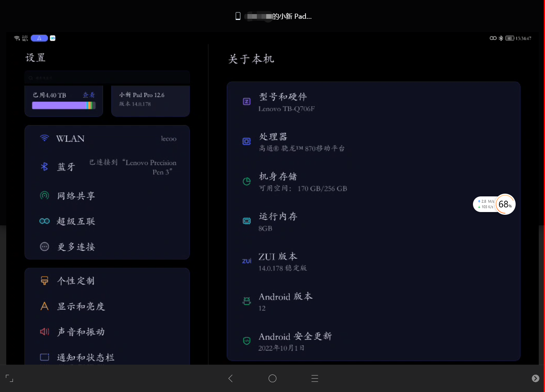
Task: Click the 13:34:47 clock
Action: (523, 38)
